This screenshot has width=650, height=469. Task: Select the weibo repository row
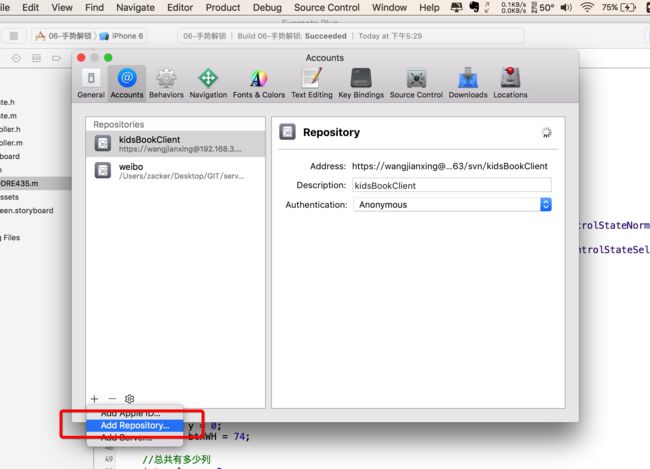point(175,171)
